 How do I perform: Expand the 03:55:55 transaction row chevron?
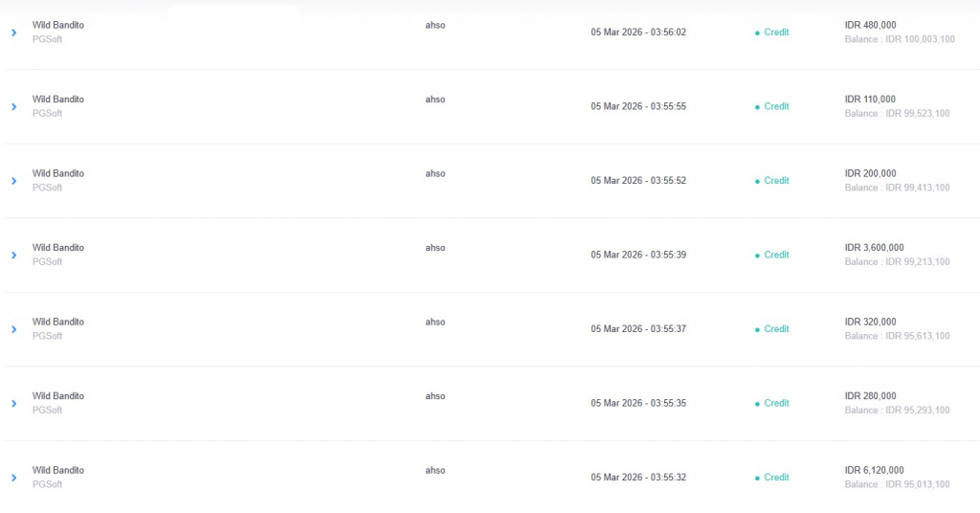point(13,106)
